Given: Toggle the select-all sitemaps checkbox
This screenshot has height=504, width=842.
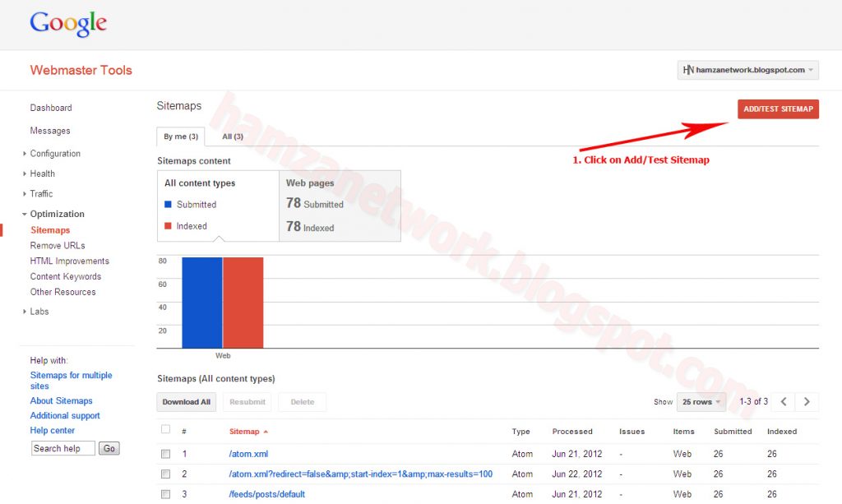Looking at the screenshot, I should (165, 429).
